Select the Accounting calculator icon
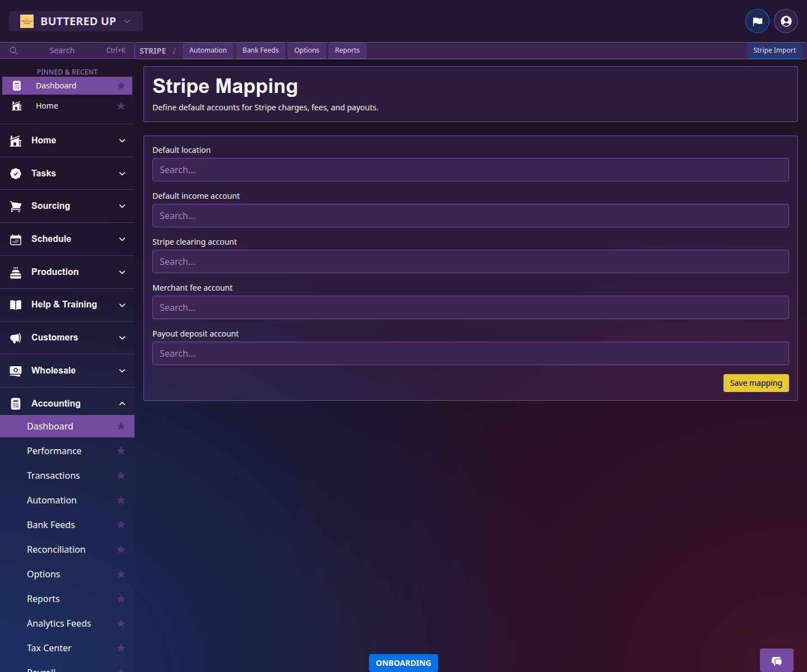Viewport: 807px width, 672px height. pos(16,403)
